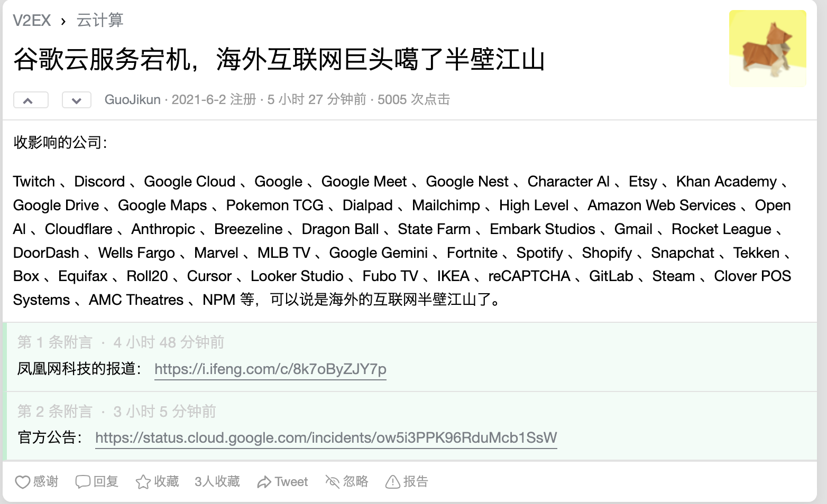Downvote the topic with the down arrow
This screenshot has width=827, height=504.
click(77, 100)
